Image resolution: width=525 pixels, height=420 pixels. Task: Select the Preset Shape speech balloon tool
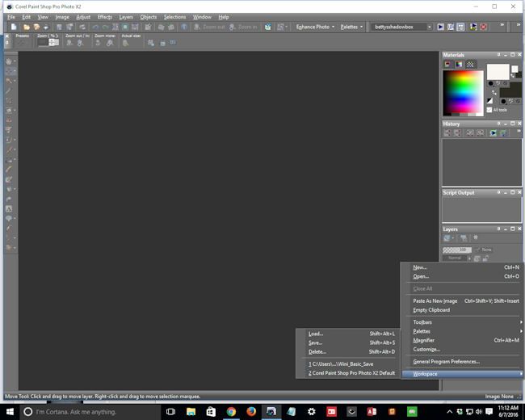(x=9, y=218)
